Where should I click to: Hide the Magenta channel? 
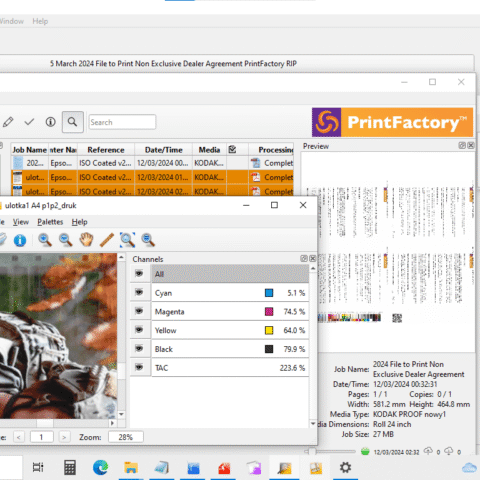coord(139,311)
